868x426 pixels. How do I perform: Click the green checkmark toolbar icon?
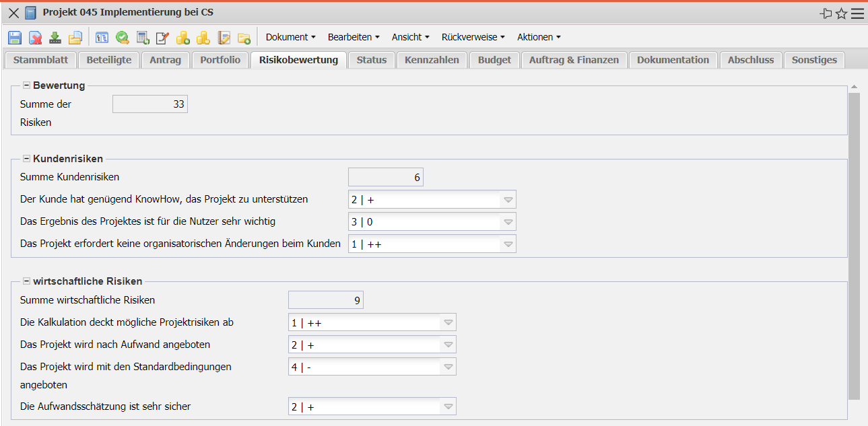coord(122,38)
